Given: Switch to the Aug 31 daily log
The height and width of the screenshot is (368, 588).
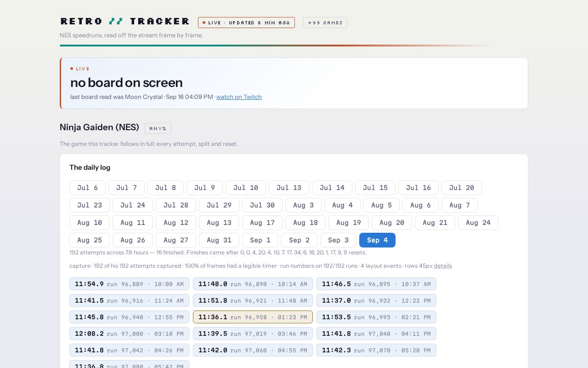Looking at the screenshot, I should click(x=219, y=240).
